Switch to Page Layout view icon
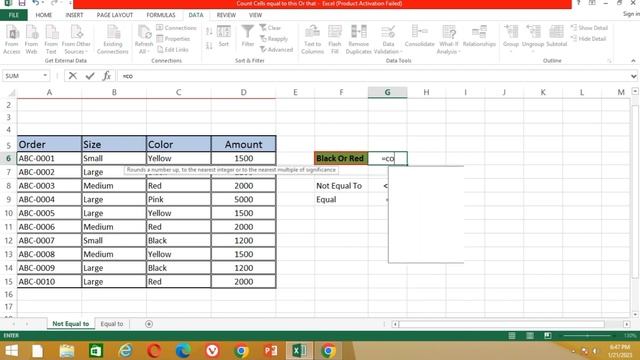This screenshot has width=640, height=360. click(x=530, y=336)
